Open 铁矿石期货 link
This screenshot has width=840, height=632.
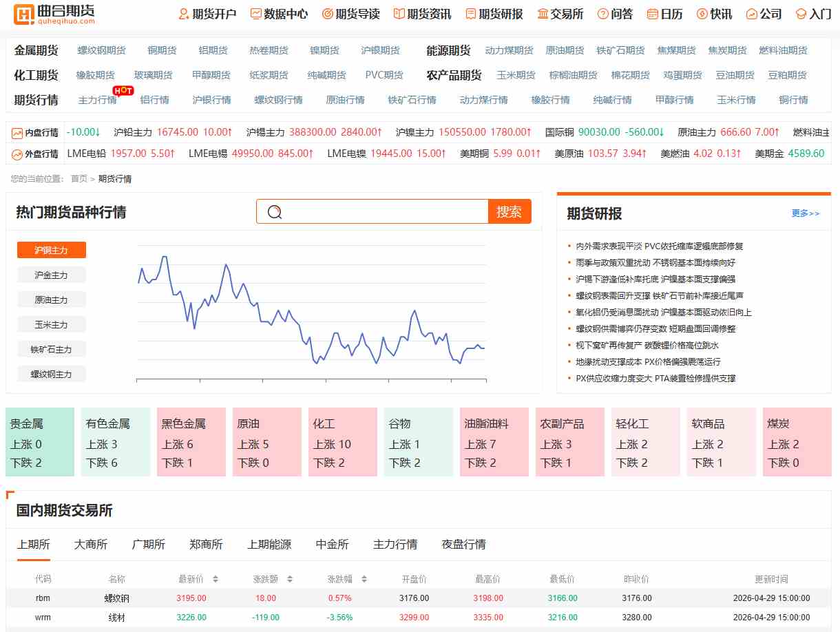pyautogui.click(x=620, y=50)
